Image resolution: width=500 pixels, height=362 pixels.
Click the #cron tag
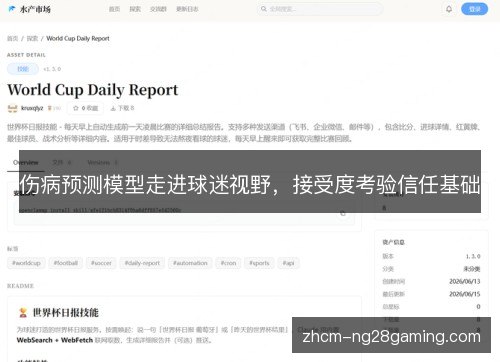coord(228,263)
